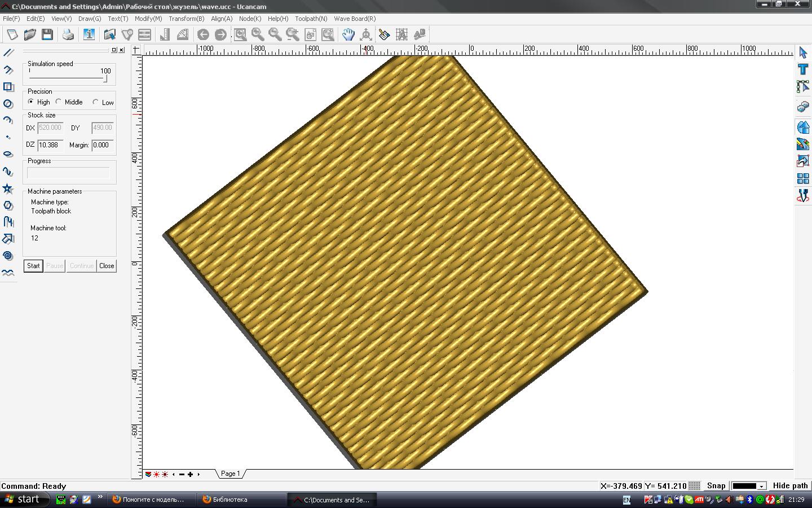This screenshot has width=812, height=508.
Task: Close the simulation panel with Close button
Action: tap(107, 266)
